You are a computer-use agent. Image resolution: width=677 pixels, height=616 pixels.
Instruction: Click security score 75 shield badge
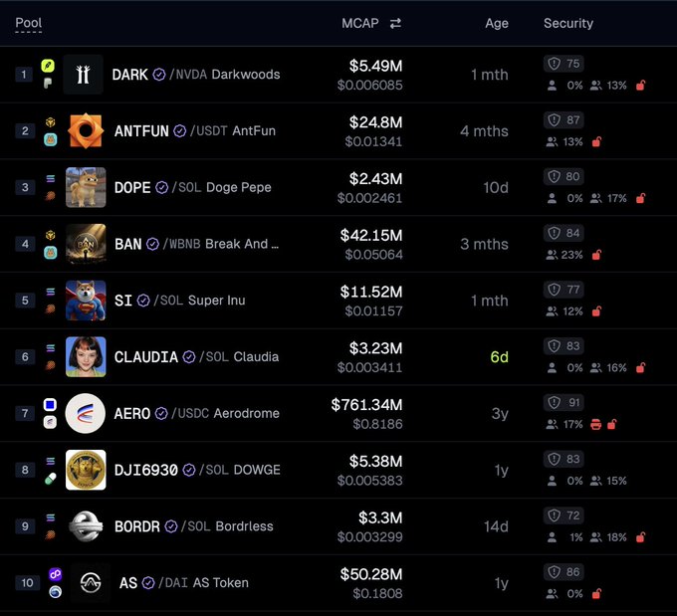(564, 64)
